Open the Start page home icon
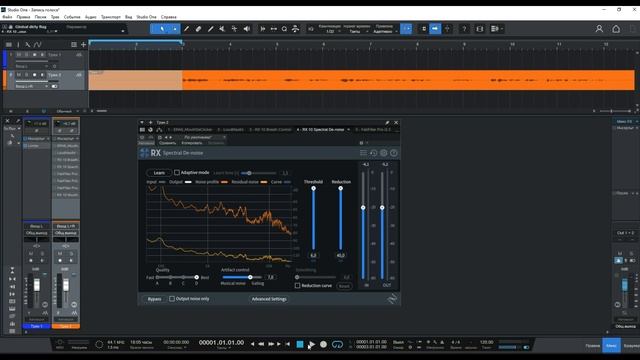The image size is (640, 360). (616, 29)
